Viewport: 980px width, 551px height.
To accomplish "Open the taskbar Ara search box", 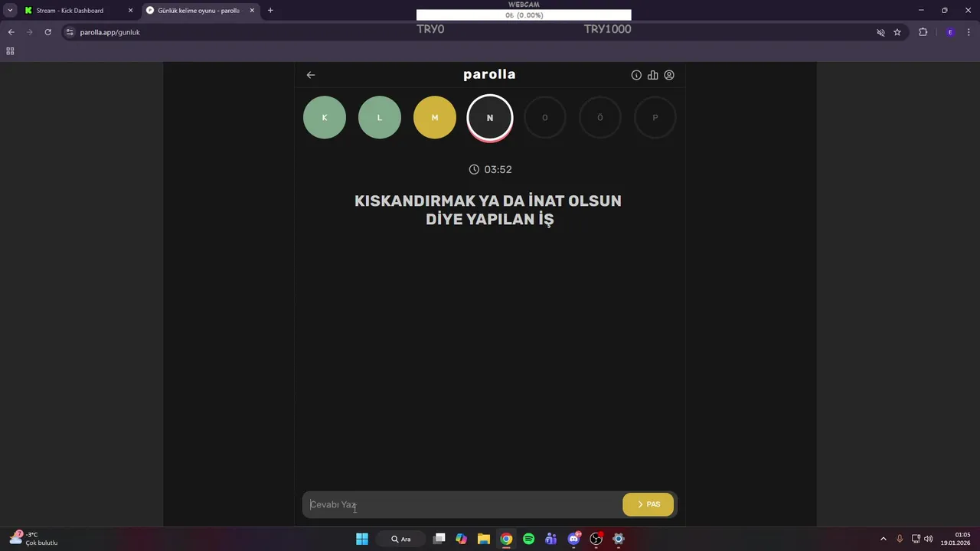I will point(401,539).
